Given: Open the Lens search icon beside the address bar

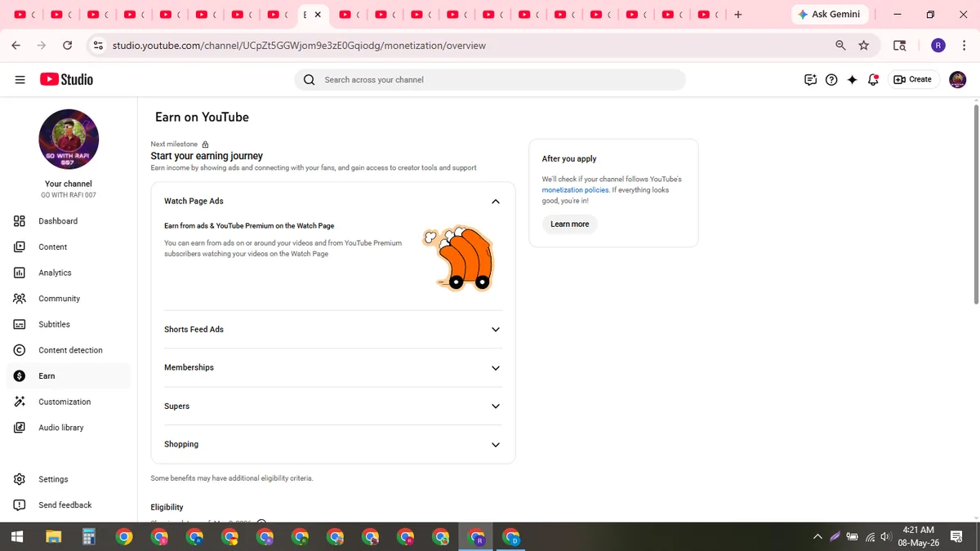Looking at the screenshot, I should click(899, 46).
